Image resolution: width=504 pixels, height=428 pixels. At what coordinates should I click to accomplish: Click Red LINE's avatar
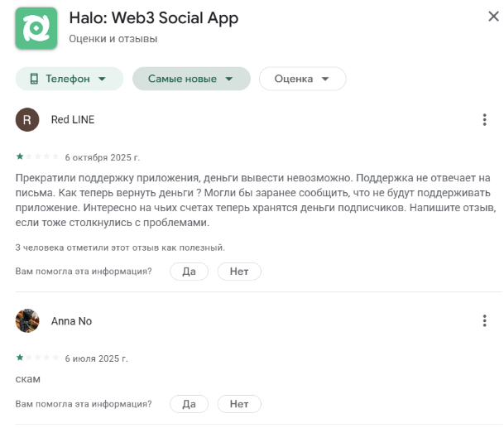[x=27, y=119]
